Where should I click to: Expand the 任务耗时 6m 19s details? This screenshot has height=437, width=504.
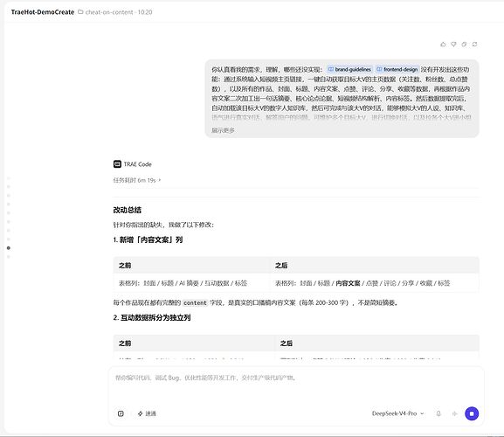tap(137, 180)
